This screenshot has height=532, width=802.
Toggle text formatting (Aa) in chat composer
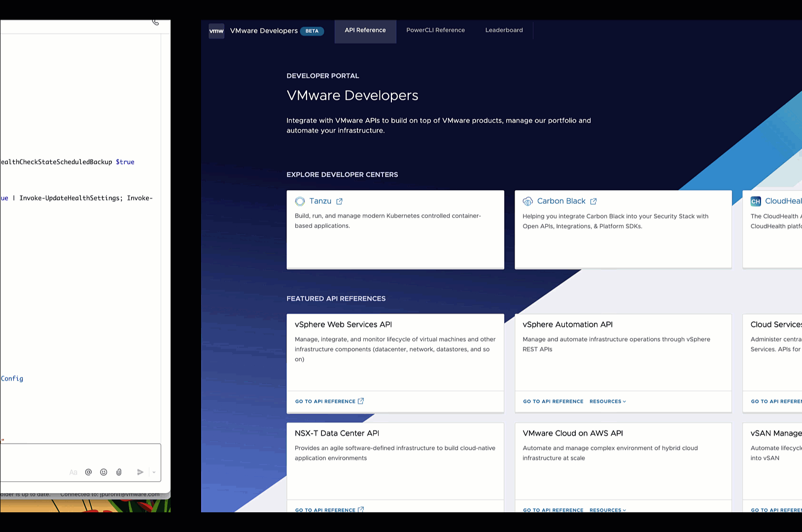(x=73, y=472)
